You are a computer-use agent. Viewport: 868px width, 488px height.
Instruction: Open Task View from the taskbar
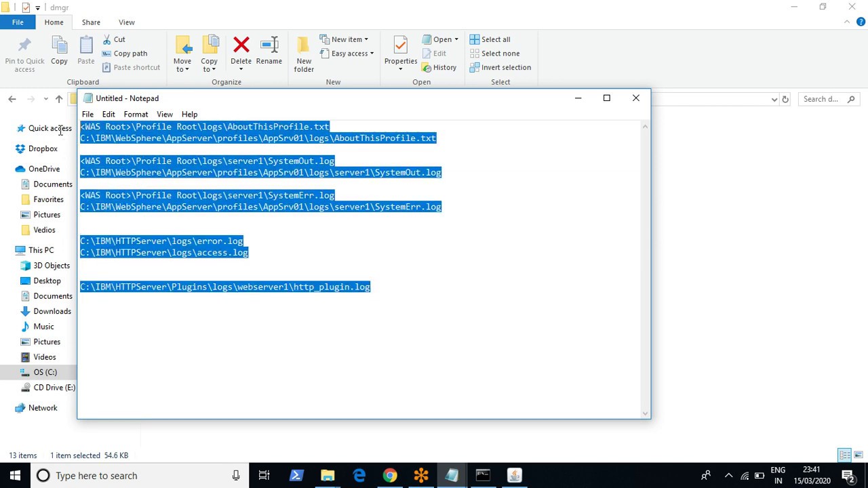coord(264,475)
